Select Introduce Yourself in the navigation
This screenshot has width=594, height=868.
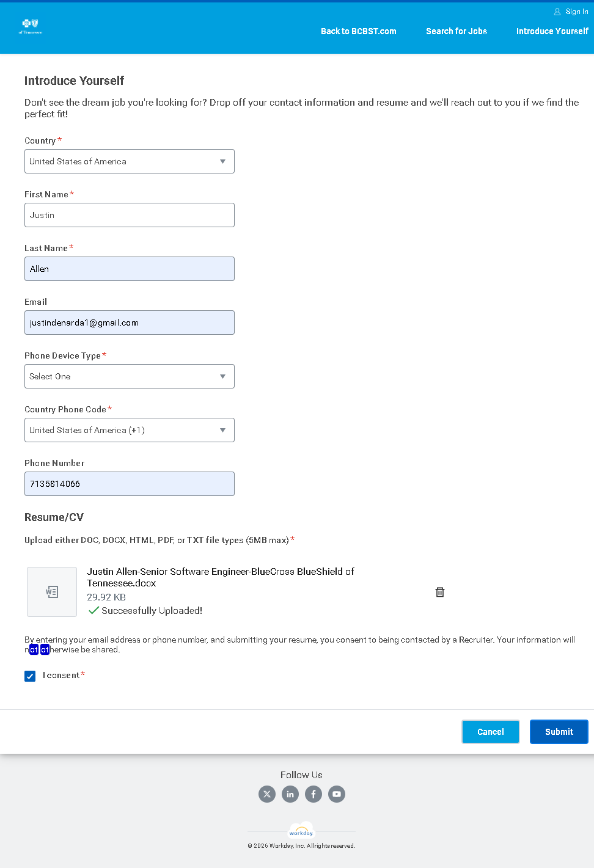click(x=552, y=31)
